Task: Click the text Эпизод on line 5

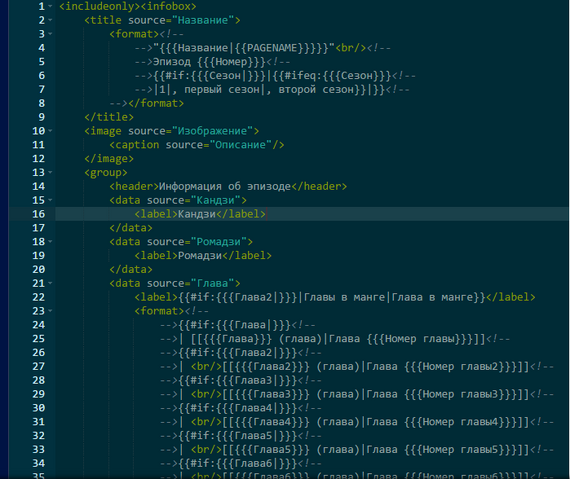Action: click(x=172, y=62)
